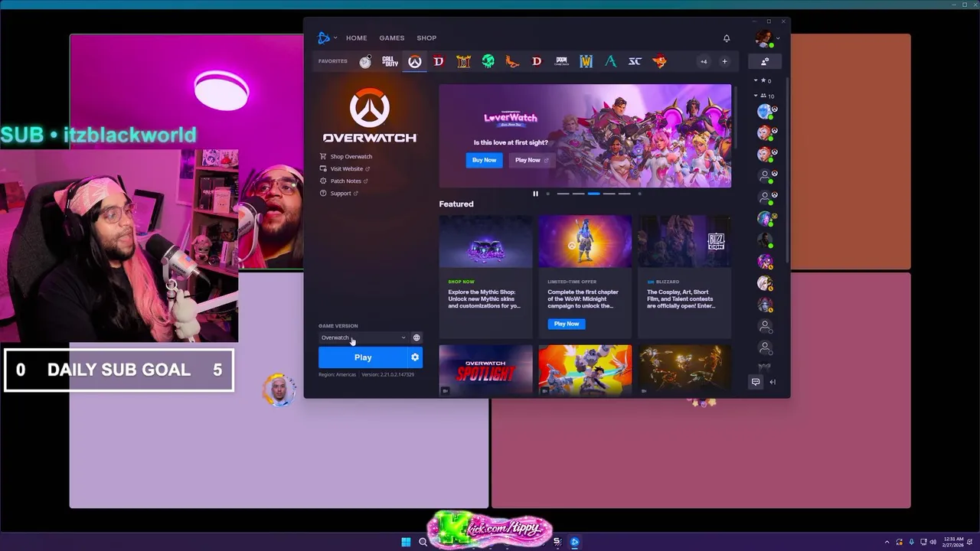Jump to the highlighted carousel slide indicator

coord(593,194)
